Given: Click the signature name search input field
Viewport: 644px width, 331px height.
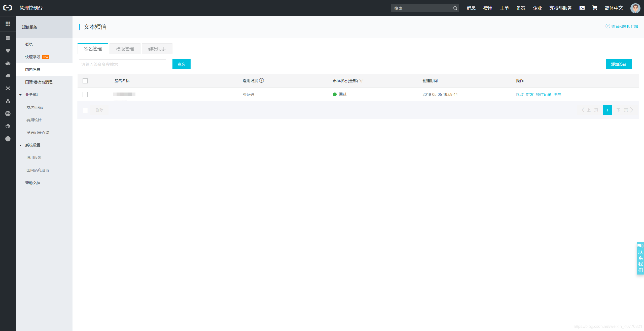Looking at the screenshot, I should click(122, 64).
